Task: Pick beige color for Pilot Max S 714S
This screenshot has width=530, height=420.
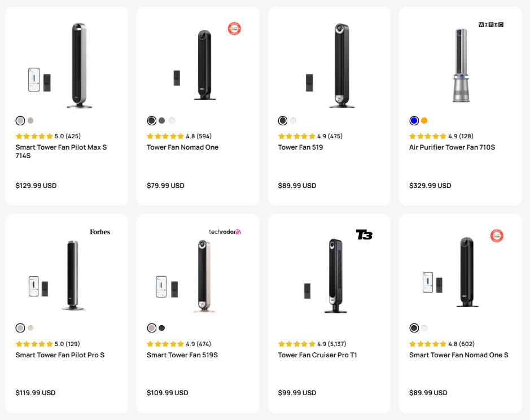Action: pyautogui.click(x=30, y=120)
